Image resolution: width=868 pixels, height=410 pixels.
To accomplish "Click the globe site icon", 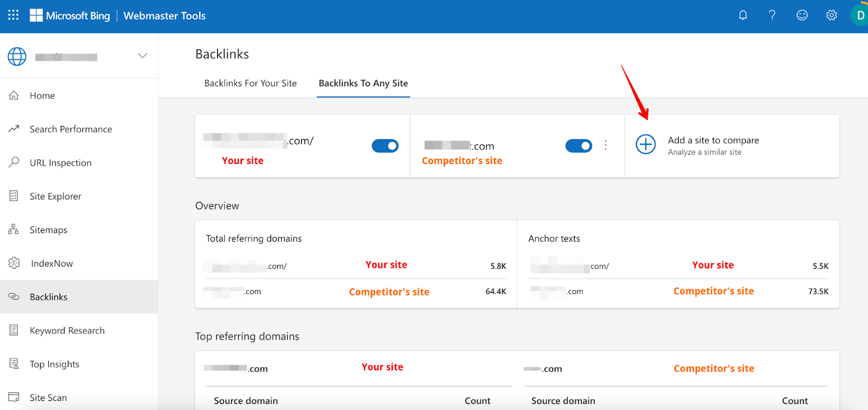I will 17,56.
